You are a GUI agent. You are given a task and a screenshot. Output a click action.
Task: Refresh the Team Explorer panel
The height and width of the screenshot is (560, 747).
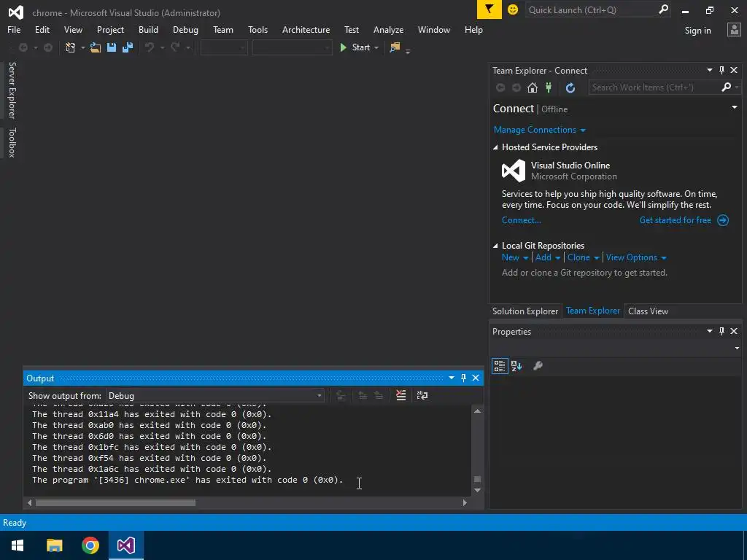tap(570, 87)
